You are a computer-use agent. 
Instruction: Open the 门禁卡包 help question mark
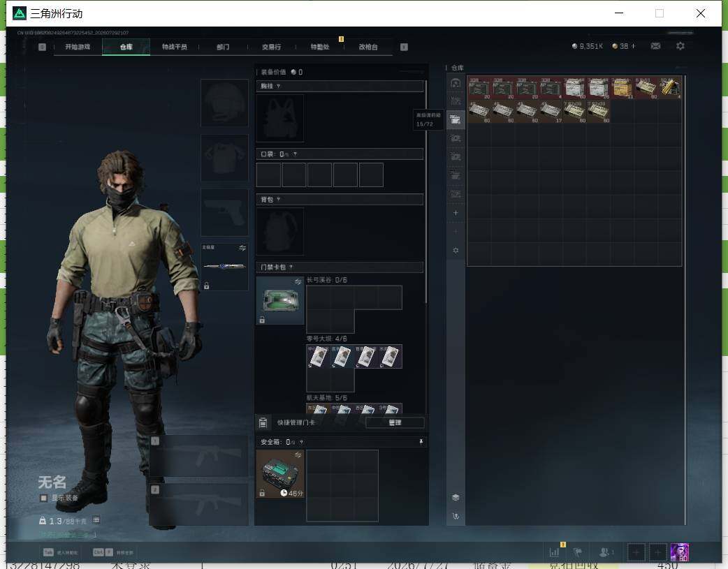coord(291,267)
